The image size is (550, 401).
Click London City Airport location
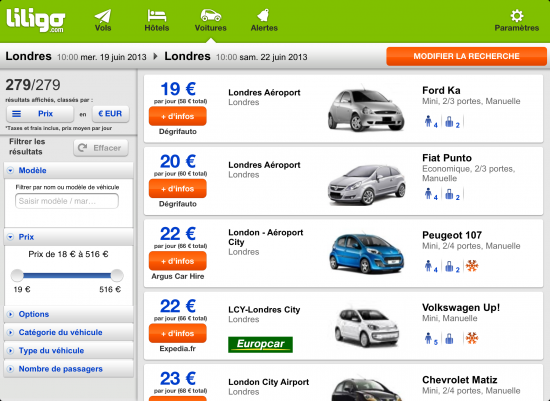coord(269,382)
